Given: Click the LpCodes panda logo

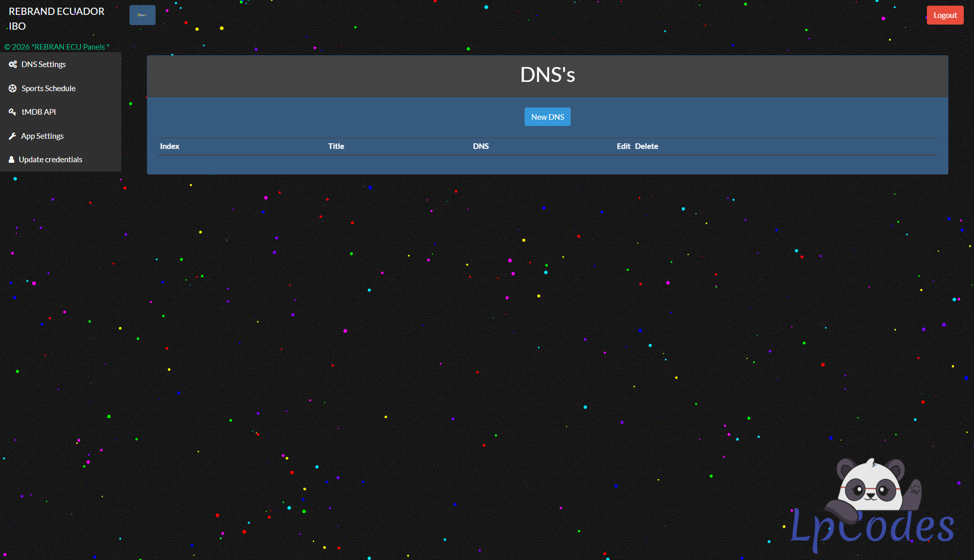Looking at the screenshot, I should [872, 507].
